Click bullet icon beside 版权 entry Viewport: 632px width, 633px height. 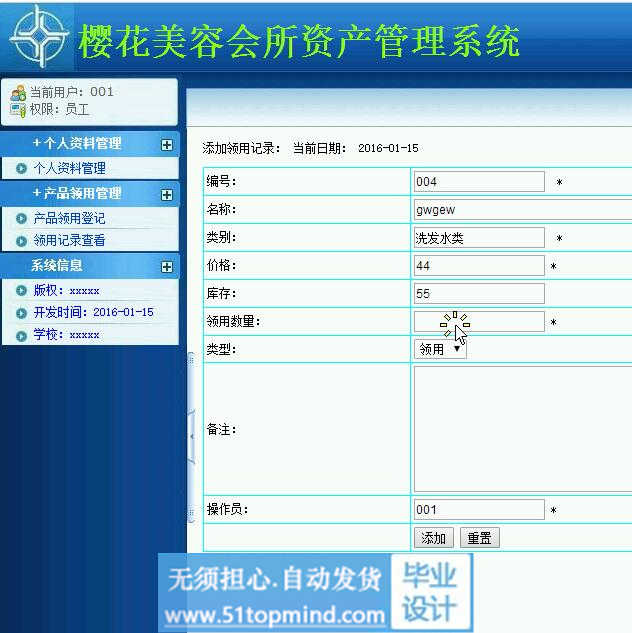(x=21, y=291)
